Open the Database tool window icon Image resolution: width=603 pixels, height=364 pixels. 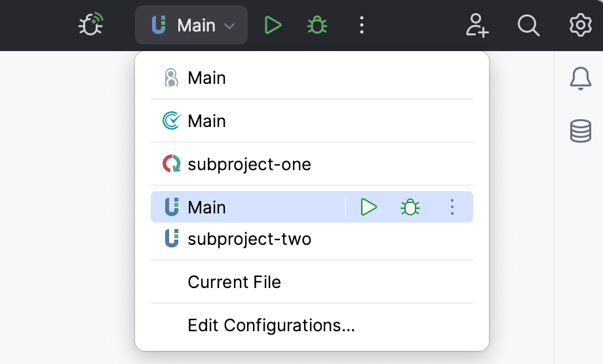point(580,131)
